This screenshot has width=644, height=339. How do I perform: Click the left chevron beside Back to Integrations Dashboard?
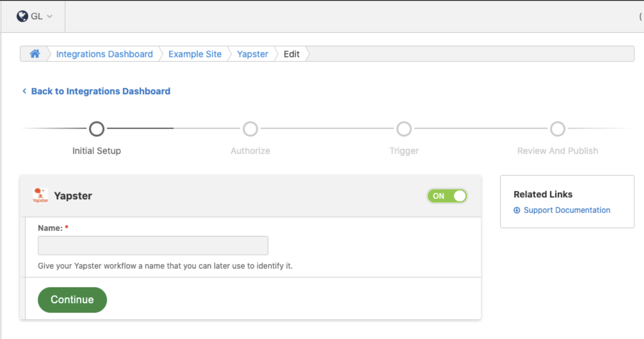24,91
